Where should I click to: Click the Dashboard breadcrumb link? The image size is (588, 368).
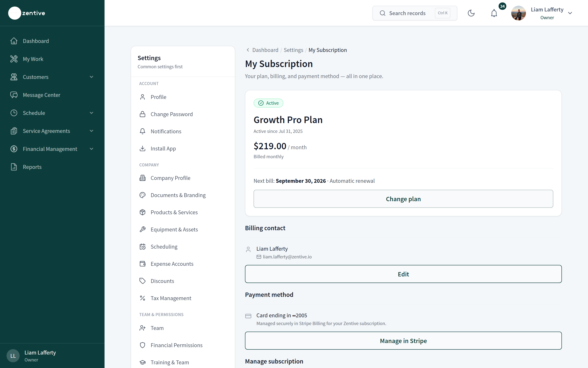(x=265, y=50)
